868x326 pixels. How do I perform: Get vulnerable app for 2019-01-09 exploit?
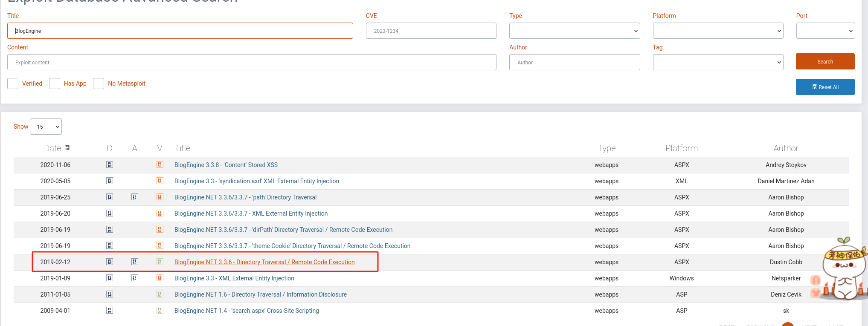(135, 278)
